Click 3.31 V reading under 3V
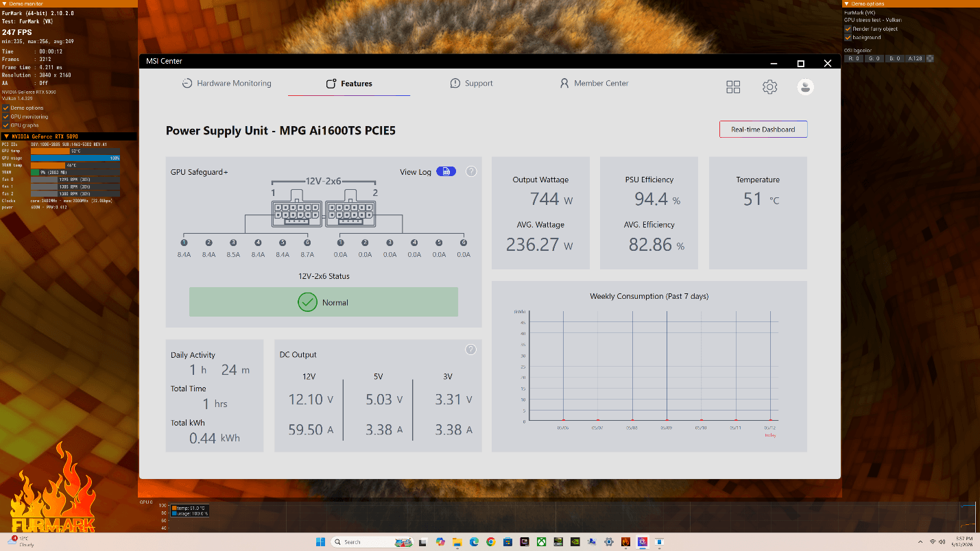 pyautogui.click(x=454, y=400)
